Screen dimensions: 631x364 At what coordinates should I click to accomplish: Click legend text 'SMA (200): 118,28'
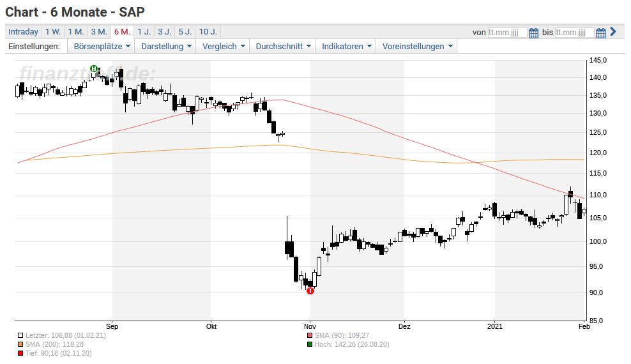(55, 344)
